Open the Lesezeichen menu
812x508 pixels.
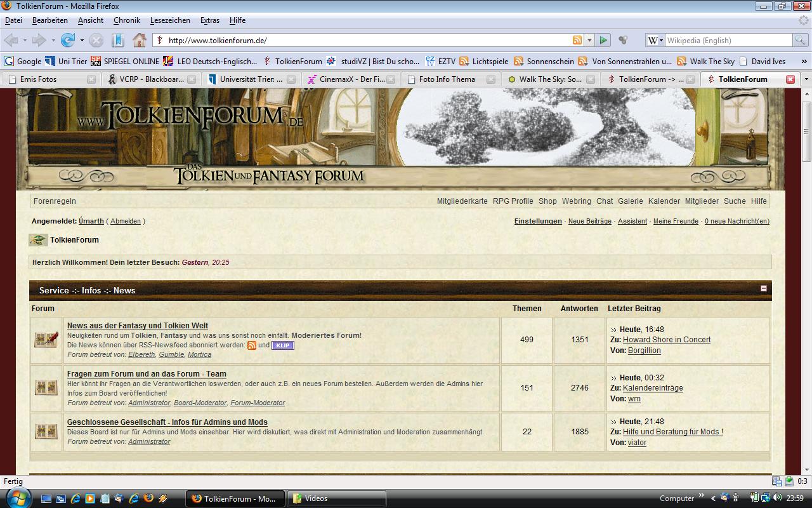coord(170,20)
